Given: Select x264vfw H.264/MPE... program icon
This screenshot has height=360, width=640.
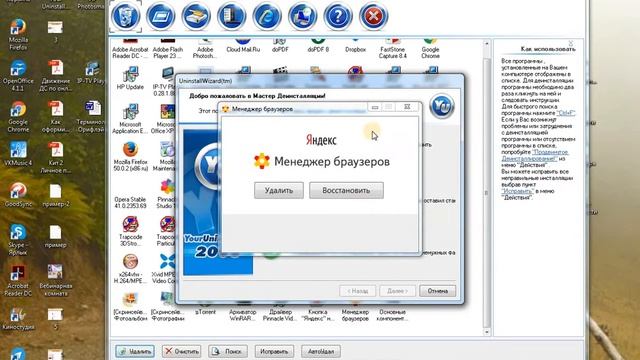Looking at the screenshot, I should point(130,269).
